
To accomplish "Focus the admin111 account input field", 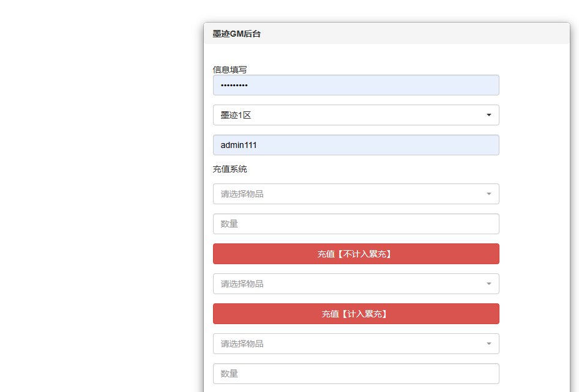I will (x=356, y=145).
